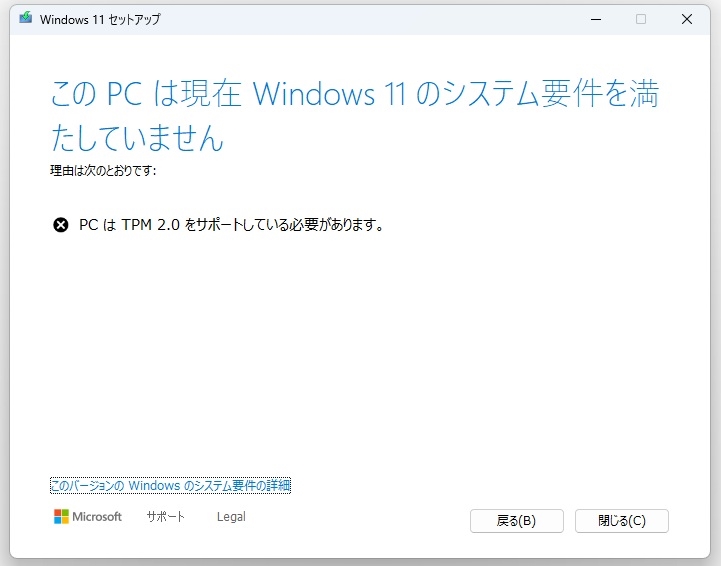This screenshot has width=721, height=566.
Task: Open the サポート support link
Action: (166, 517)
